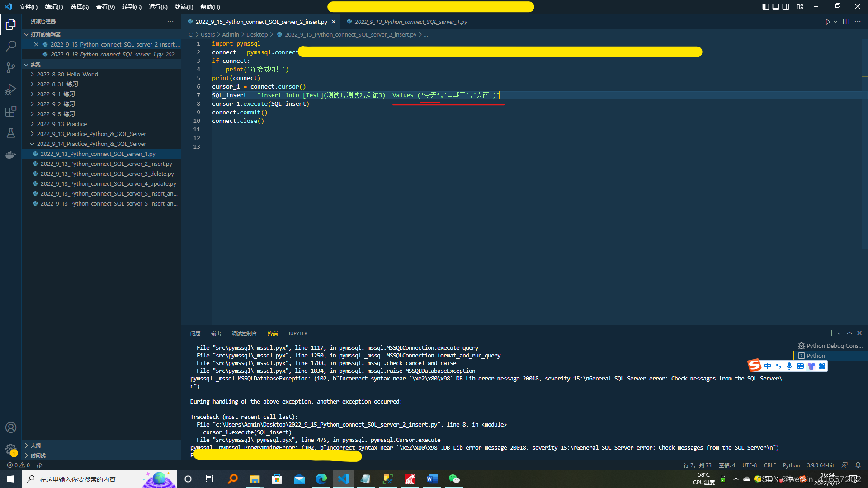Expand the 2022_8_30_Hello_World folder
Screen dimensions: 868x488
tap(67, 74)
